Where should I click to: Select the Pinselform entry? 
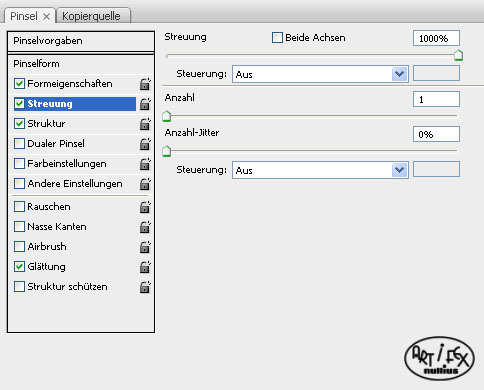point(36,63)
